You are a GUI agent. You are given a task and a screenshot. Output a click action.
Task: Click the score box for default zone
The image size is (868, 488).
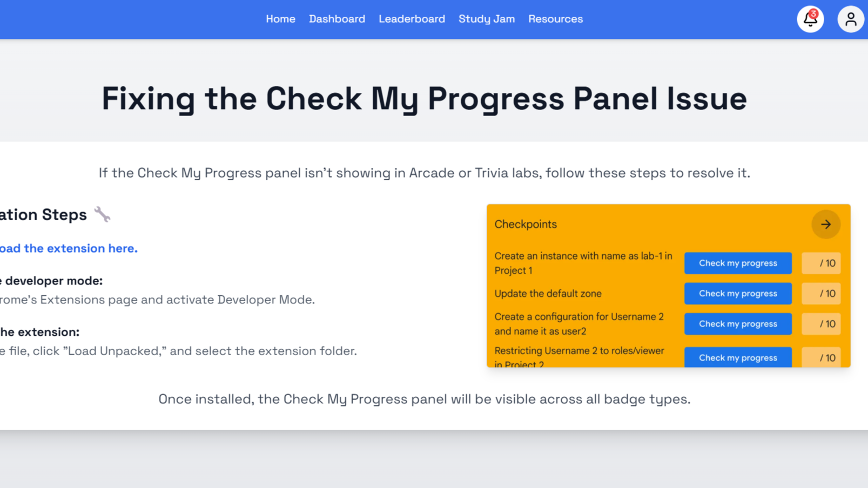click(x=821, y=294)
